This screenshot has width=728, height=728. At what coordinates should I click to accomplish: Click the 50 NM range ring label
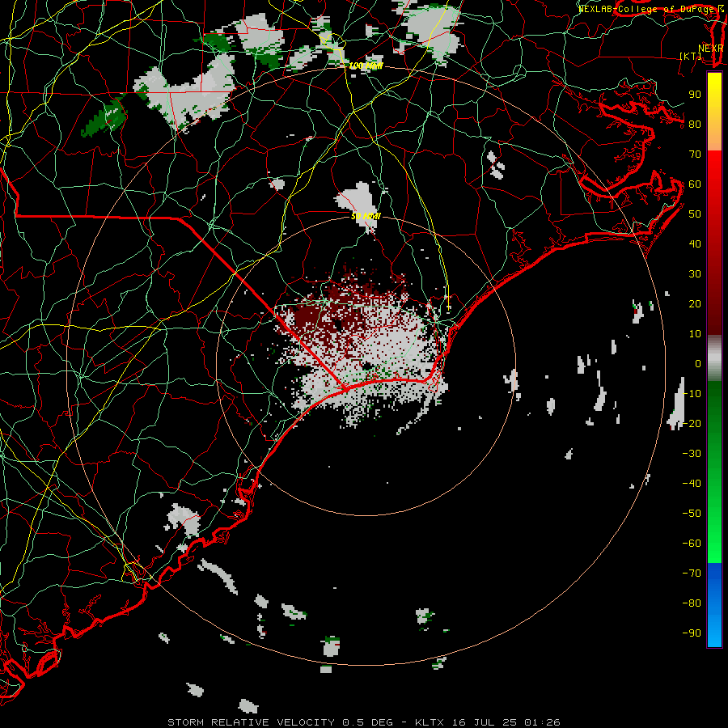tap(366, 216)
